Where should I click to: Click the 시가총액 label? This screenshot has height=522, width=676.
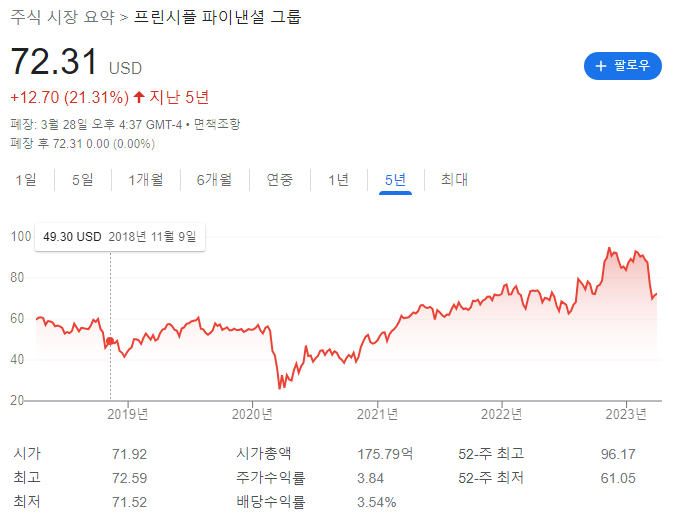(x=263, y=454)
